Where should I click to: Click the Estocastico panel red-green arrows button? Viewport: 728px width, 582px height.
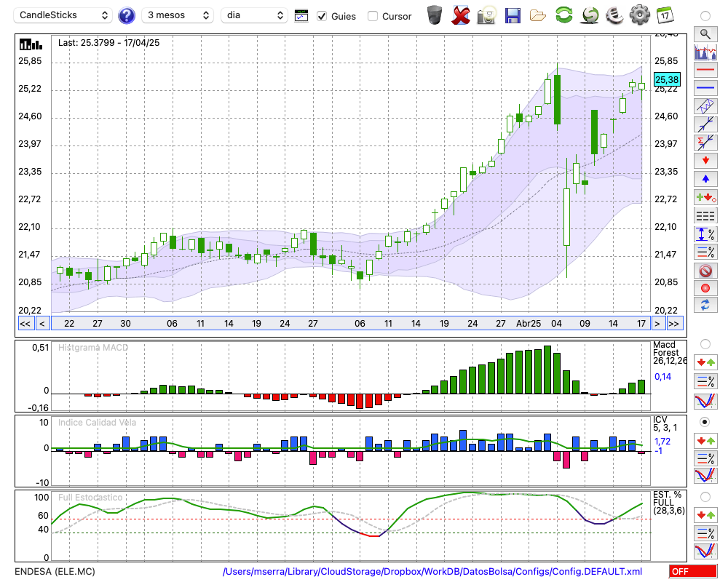(x=705, y=514)
